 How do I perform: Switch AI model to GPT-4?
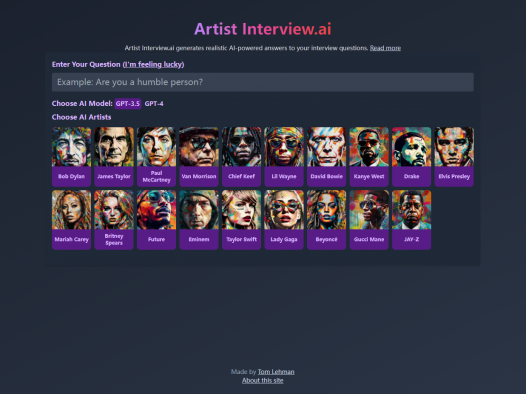[154, 104]
